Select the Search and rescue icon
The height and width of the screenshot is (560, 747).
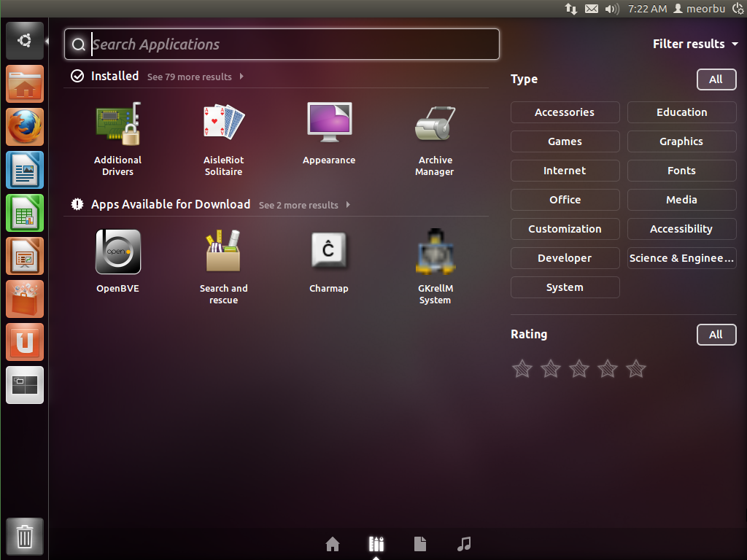(223, 252)
